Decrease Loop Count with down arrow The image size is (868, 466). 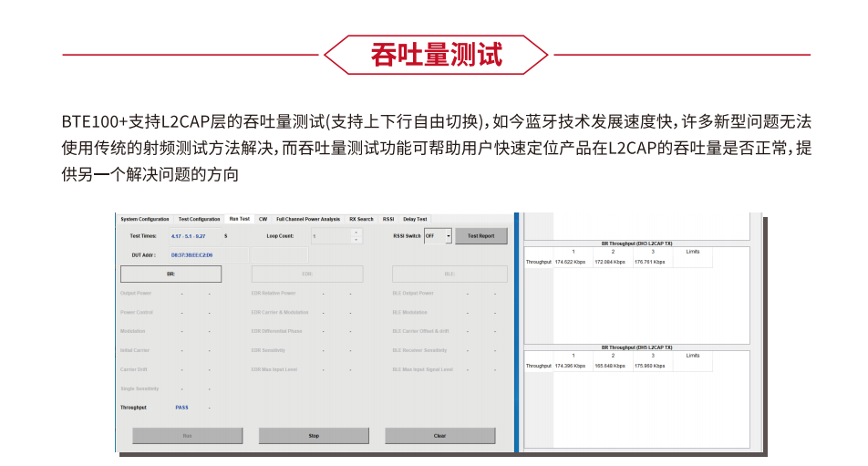click(x=356, y=240)
